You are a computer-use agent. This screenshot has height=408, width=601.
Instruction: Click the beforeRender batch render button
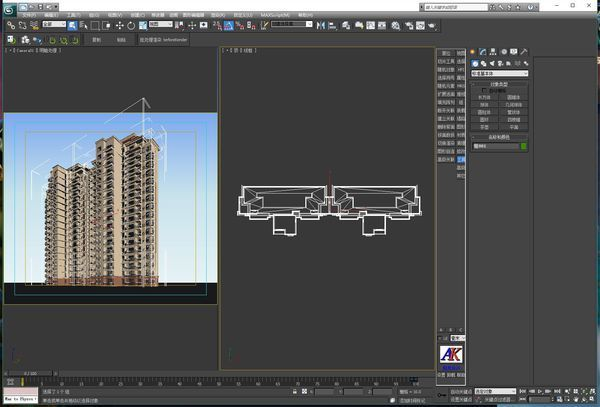163,40
